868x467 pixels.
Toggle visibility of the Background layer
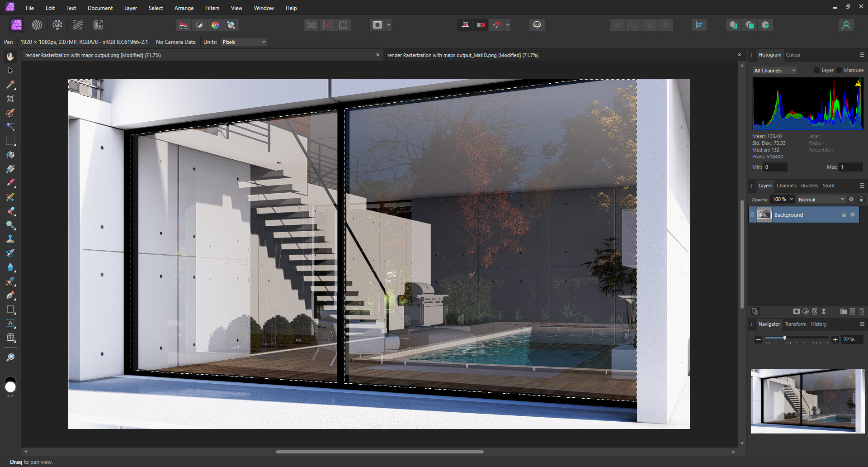point(853,214)
